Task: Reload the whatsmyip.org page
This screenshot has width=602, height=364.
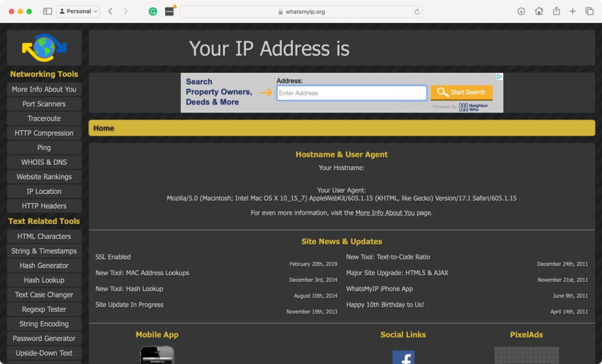Action: click(x=418, y=11)
